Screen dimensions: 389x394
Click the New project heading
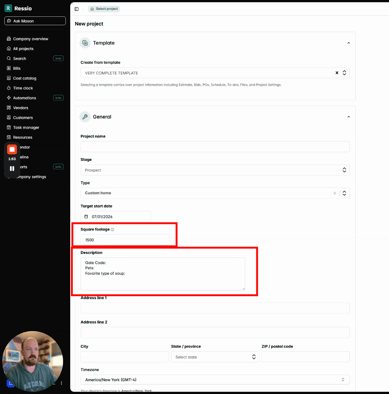(89, 24)
